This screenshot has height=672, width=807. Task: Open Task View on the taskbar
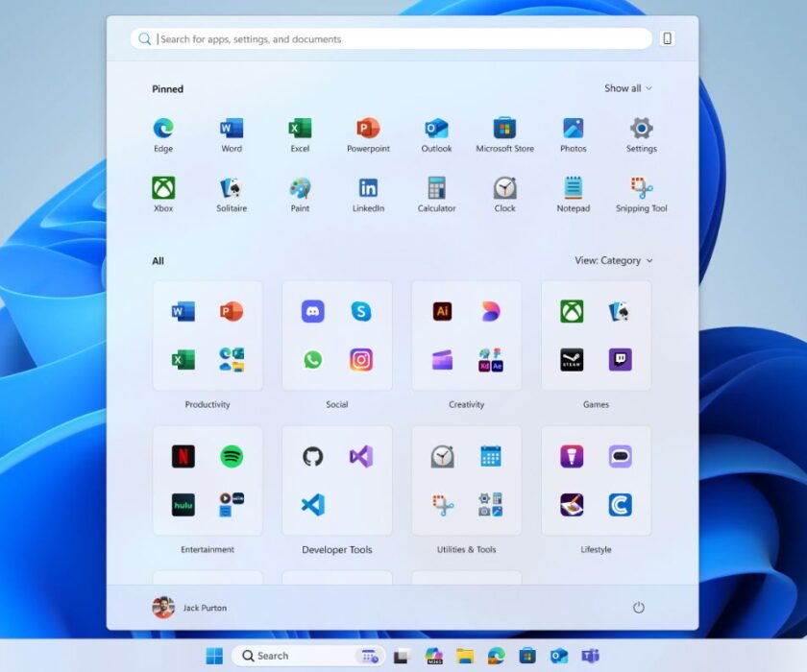402,656
